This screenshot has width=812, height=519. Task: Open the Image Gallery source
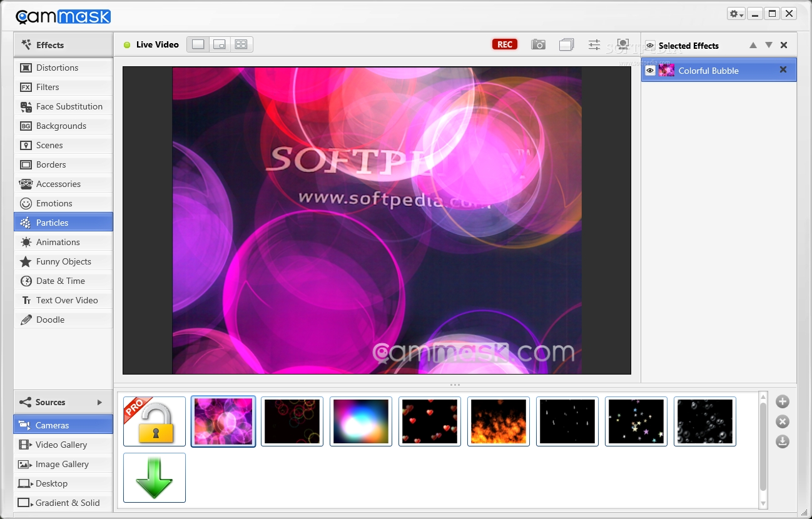[x=63, y=464]
